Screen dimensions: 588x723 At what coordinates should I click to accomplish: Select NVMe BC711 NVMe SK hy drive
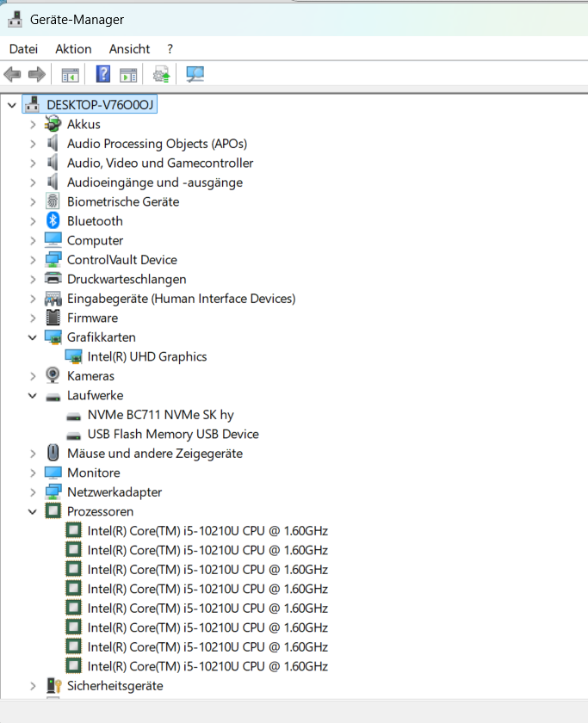tap(160, 415)
